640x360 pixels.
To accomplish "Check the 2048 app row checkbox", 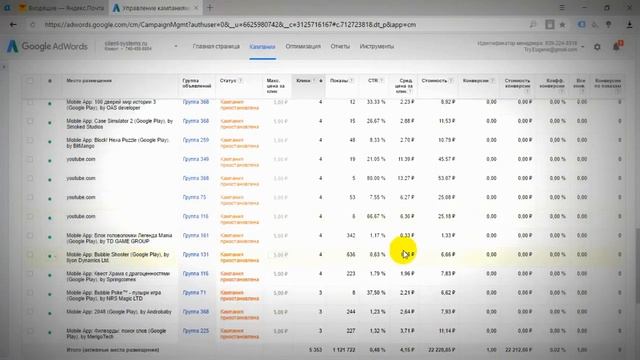I will (30, 312).
